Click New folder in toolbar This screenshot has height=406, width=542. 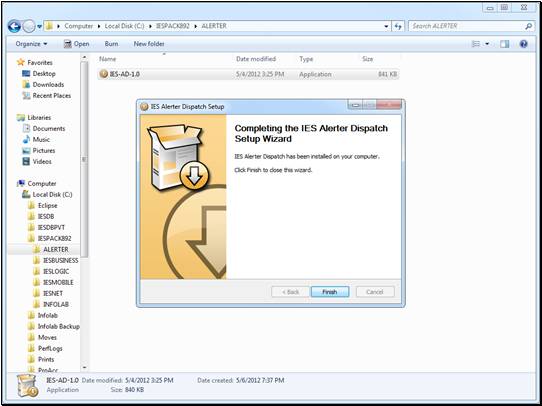click(149, 44)
